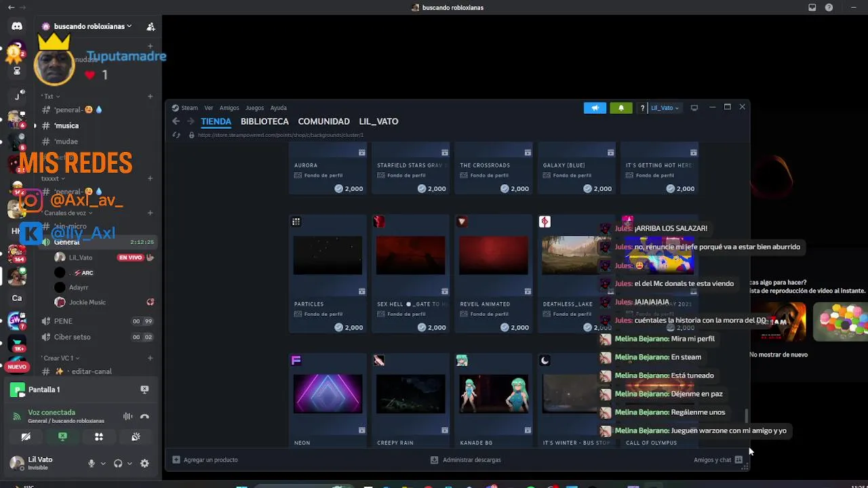Open Ver menu in Steam
Viewport: 868px width, 488px height.
(x=209, y=108)
